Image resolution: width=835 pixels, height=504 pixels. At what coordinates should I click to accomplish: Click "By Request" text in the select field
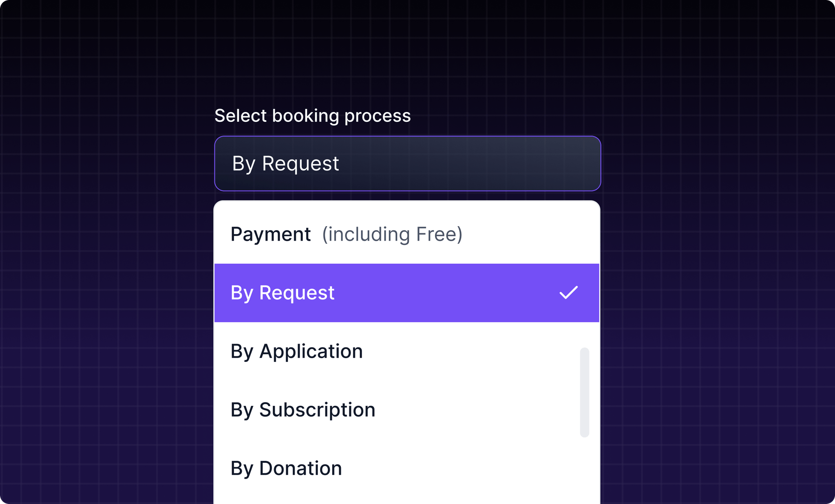pyautogui.click(x=285, y=164)
